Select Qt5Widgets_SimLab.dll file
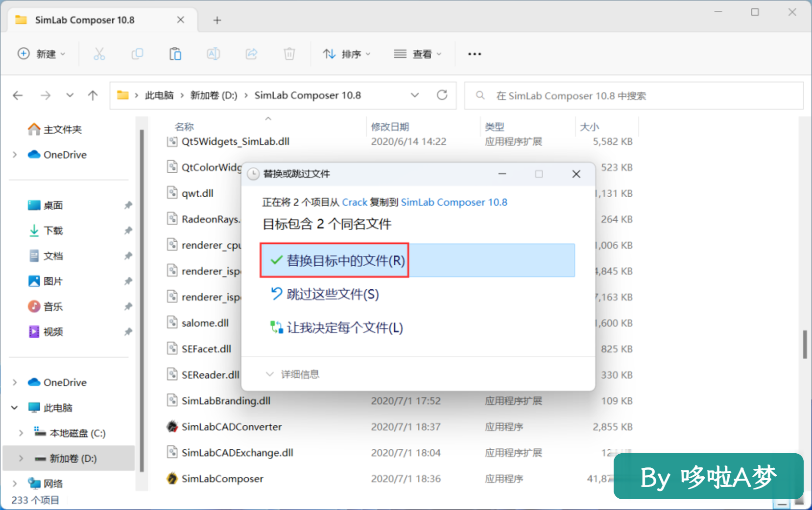The image size is (812, 510). [235, 141]
